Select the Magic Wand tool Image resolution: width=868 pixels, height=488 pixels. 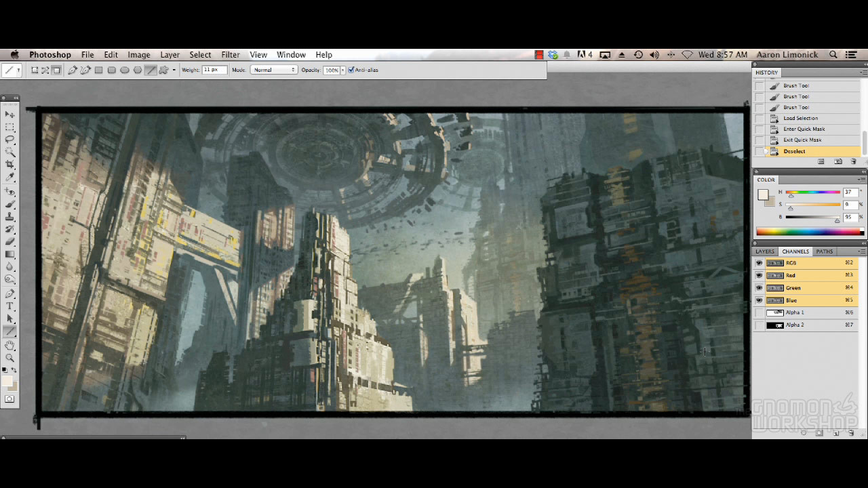(x=9, y=152)
